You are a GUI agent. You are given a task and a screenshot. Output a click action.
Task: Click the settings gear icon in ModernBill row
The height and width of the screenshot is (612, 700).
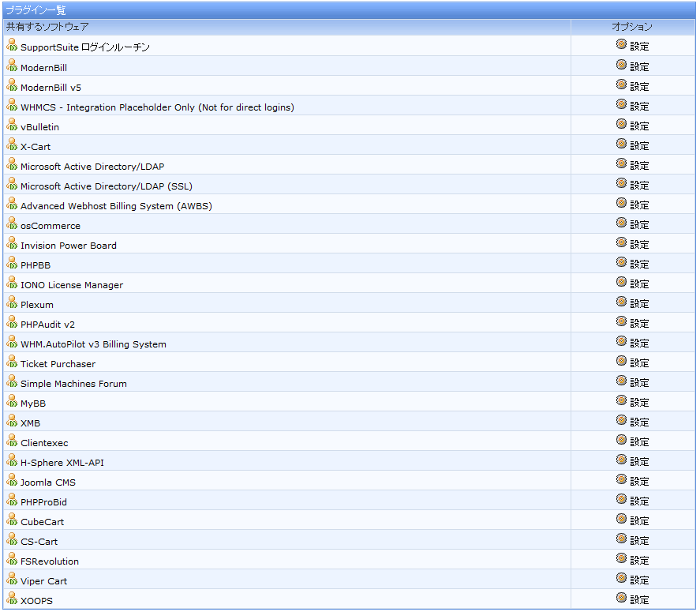[x=621, y=65]
